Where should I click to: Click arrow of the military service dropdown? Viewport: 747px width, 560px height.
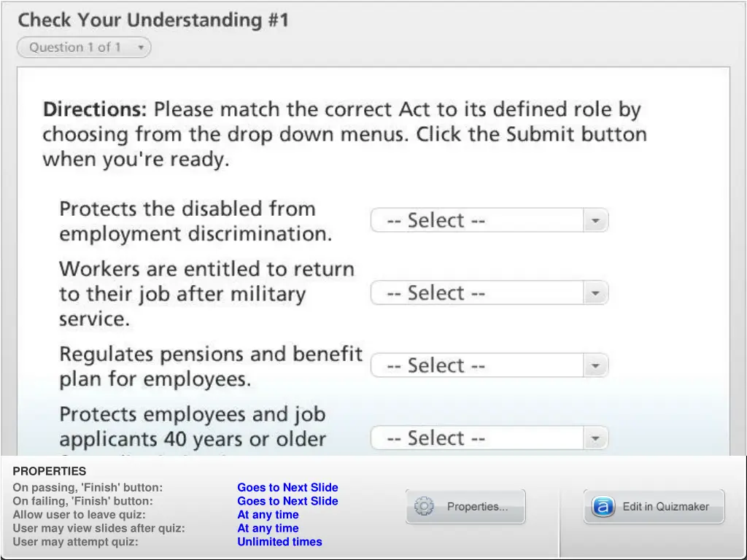pyautogui.click(x=595, y=293)
